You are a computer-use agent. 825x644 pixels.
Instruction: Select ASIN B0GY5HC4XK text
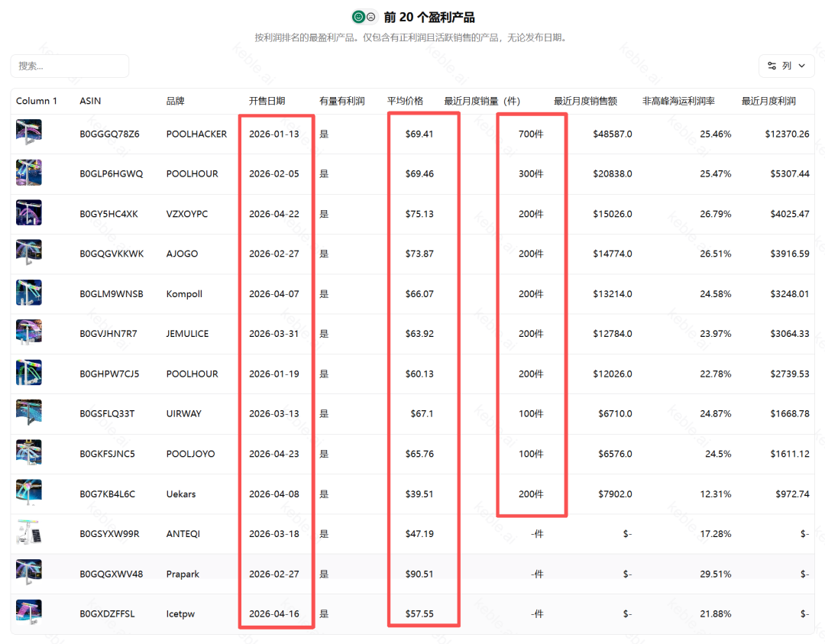tap(109, 214)
